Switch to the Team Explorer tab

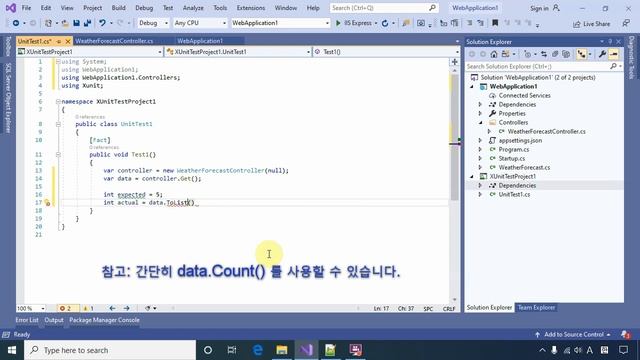click(x=536, y=308)
